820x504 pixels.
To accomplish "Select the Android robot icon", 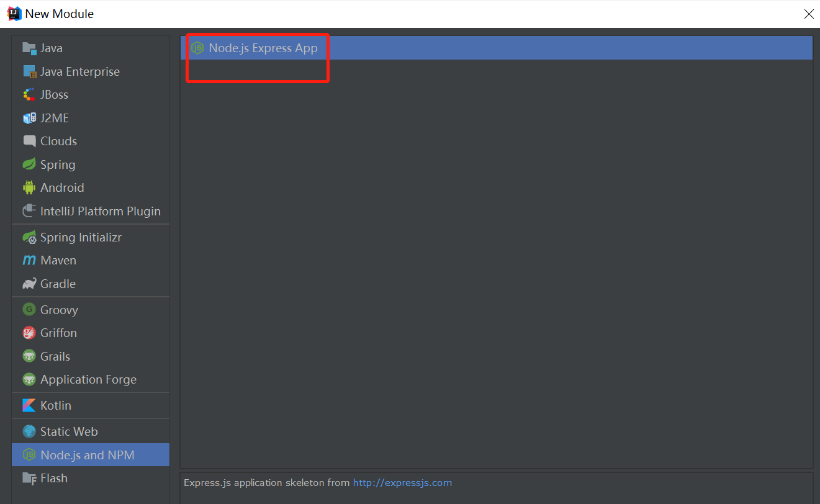I will (x=29, y=187).
